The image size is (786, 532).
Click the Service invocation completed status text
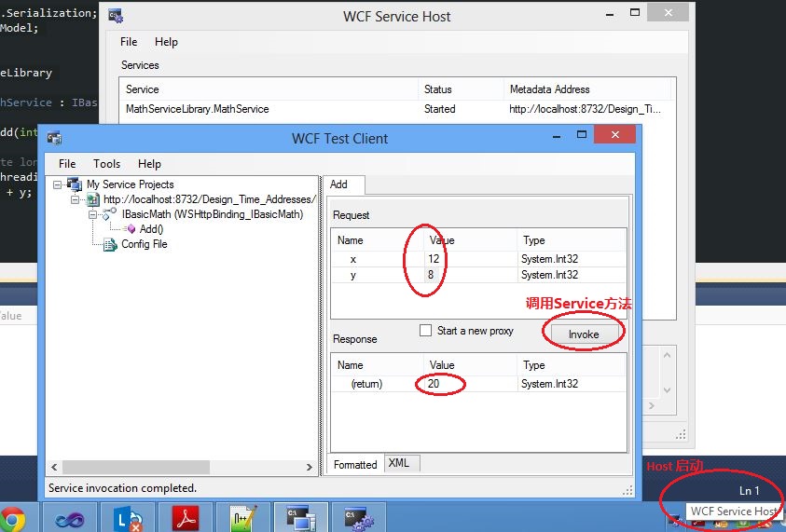pos(122,488)
